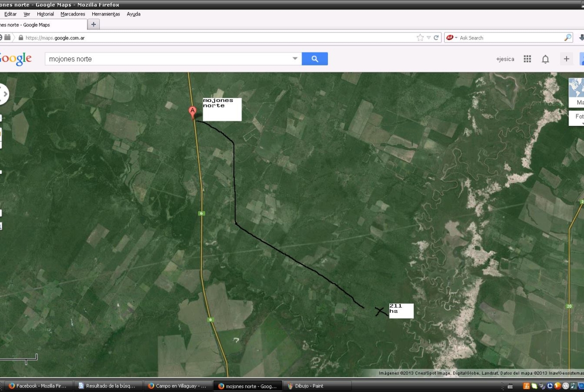Image resolution: width=584 pixels, height=392 pixels.
Task: Open the notifications bell
Action: tap(546, 59)
